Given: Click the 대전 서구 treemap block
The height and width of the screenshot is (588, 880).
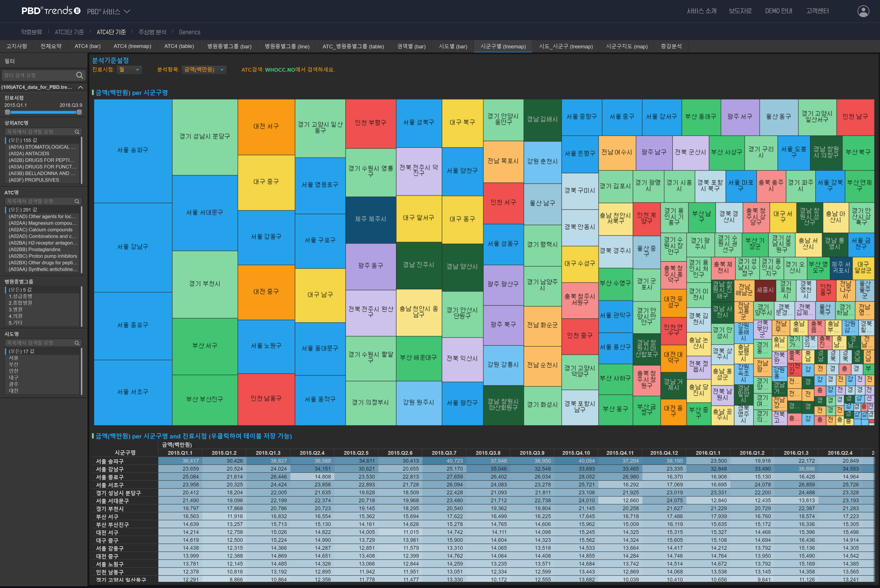Looking at the screenshot, I should tap(266, 127).
